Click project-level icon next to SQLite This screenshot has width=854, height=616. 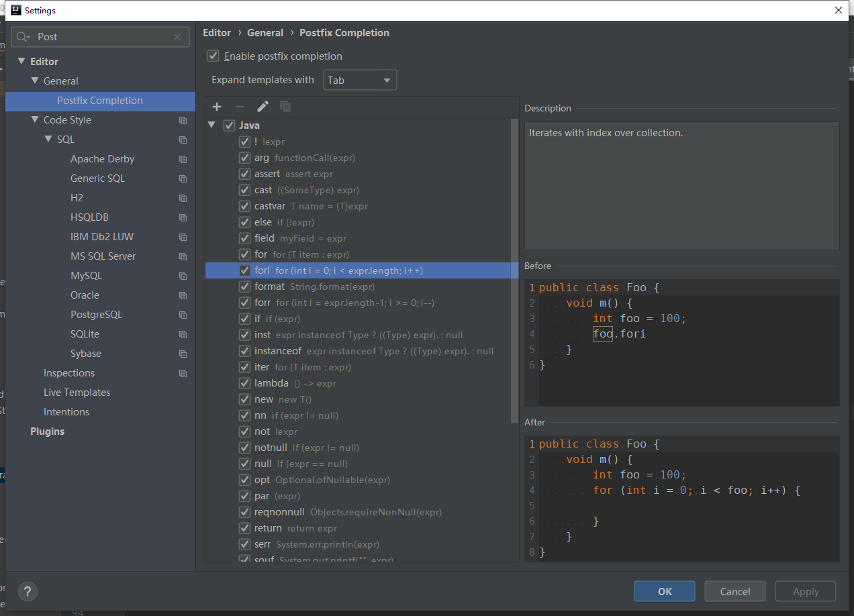tap(183, 334)
